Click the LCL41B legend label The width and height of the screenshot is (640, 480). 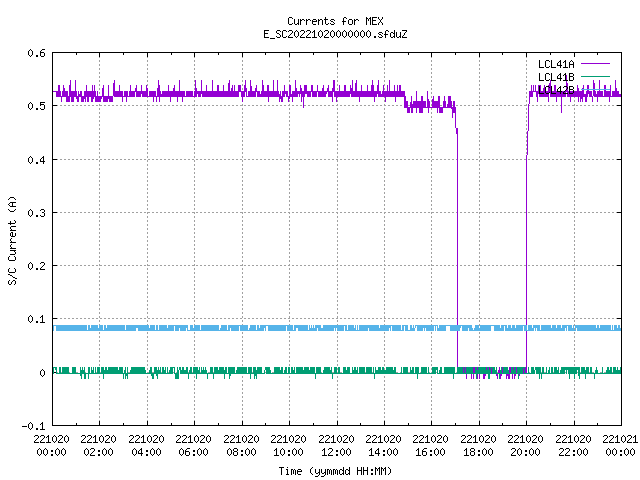coord(556,77)
